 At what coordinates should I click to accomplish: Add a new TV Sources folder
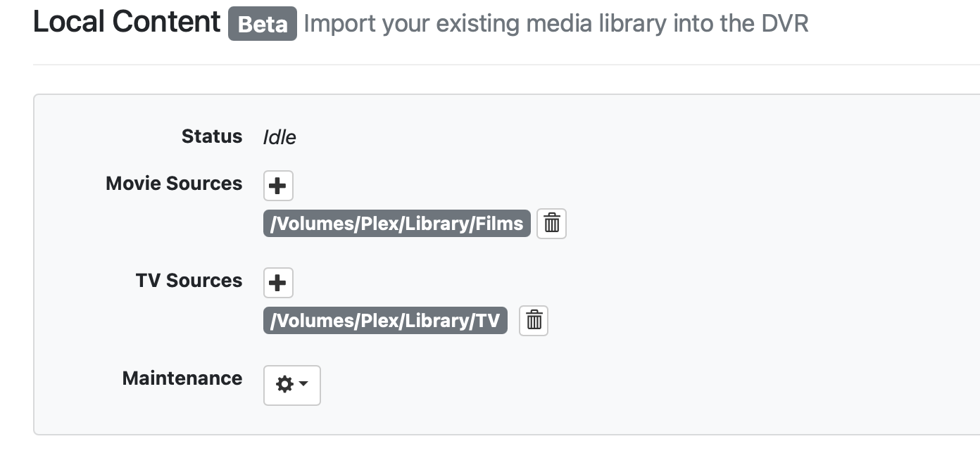[x=278, y=283]
